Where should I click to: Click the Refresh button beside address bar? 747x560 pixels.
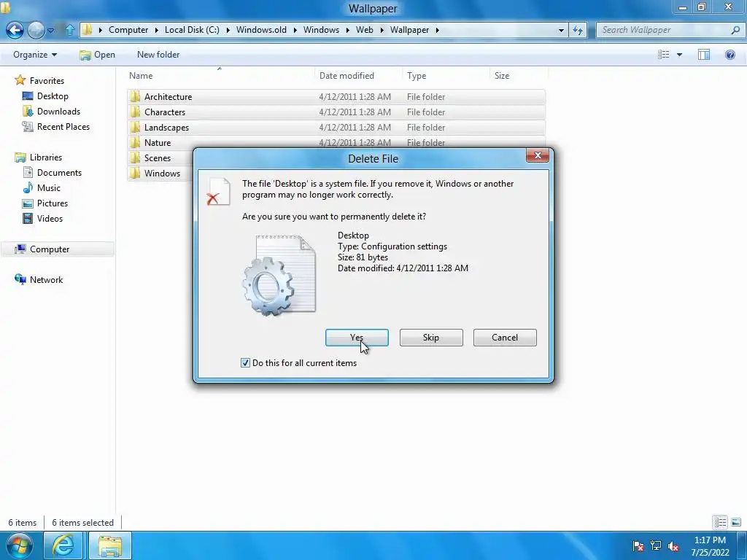(x=578, y=30)
